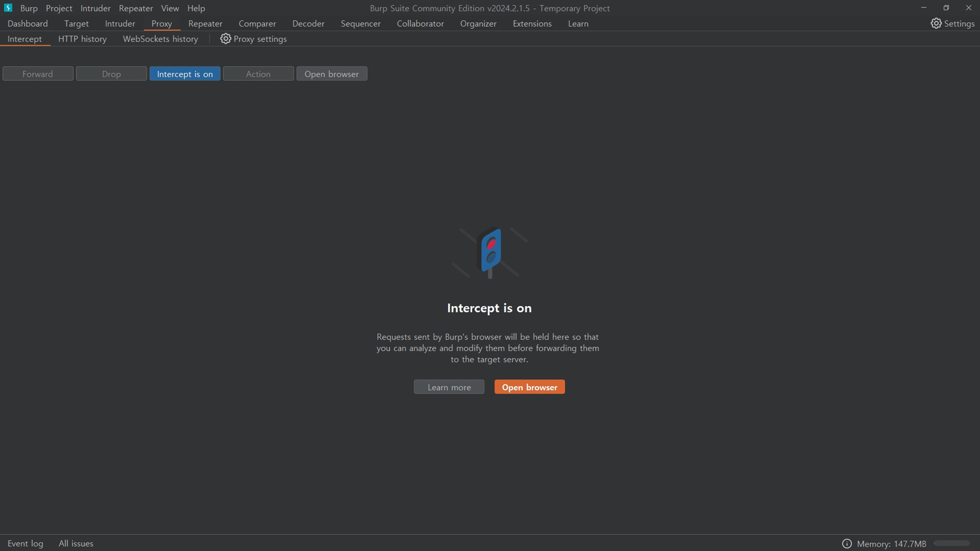
Task: Open the Project menu
Action: click(x=59, y=8)
